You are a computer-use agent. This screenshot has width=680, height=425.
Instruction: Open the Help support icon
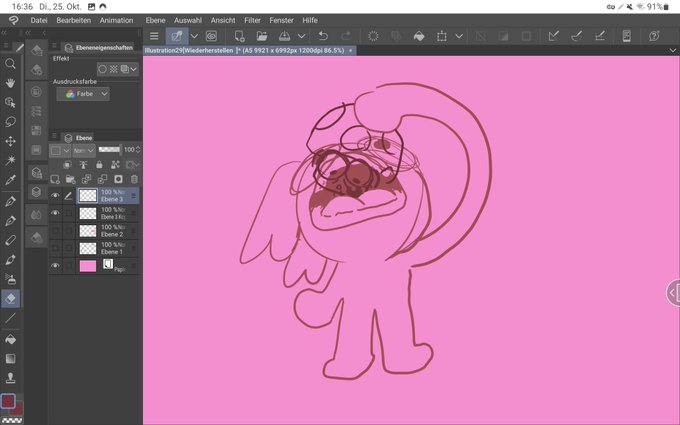(654, 36)
